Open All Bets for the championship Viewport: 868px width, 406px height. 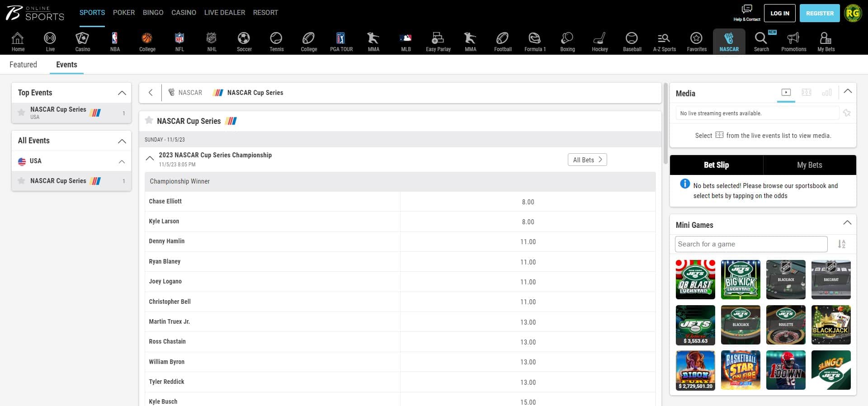pos(587,160)
